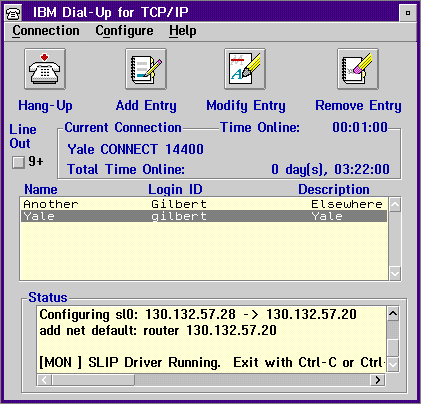Click the Status box scroll-up arrow
Screen dimensions: 421x404
click(393, 314)
